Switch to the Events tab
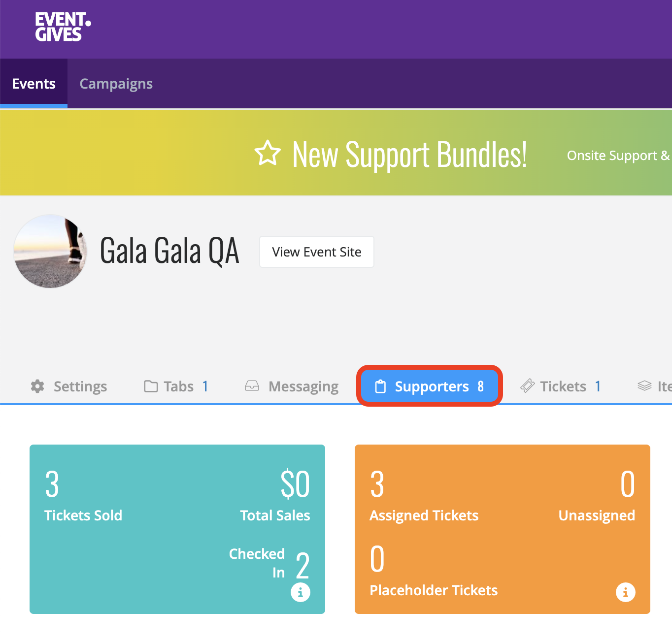This screenshot has width=672, height=641. tap(34, 84)
